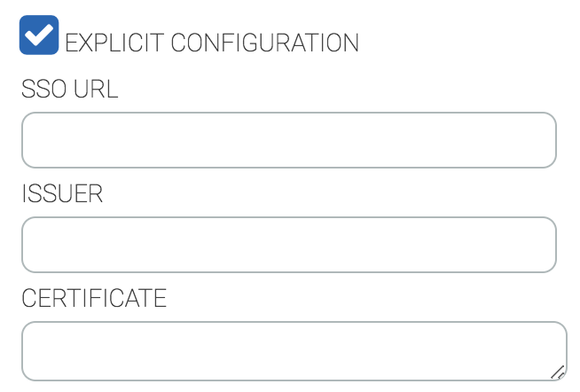
Task: Toggle off the blue Explicit Configuration box
Action: click(x=39, y=35)
